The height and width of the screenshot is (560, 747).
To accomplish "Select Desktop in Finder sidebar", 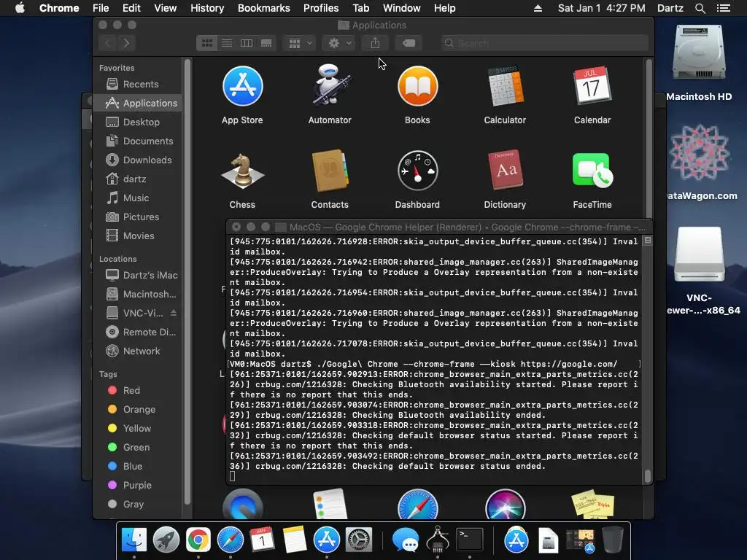I will [137, 122].
